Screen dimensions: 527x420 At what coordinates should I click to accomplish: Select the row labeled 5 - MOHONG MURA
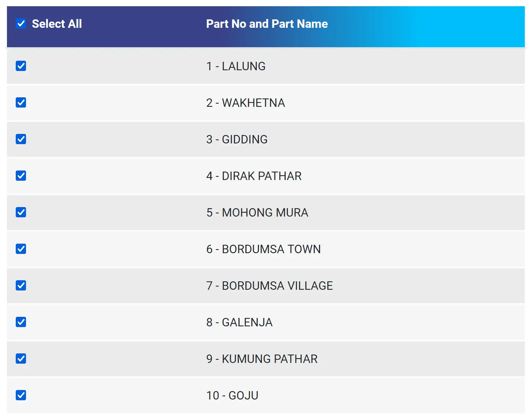[x=256, y=212]
